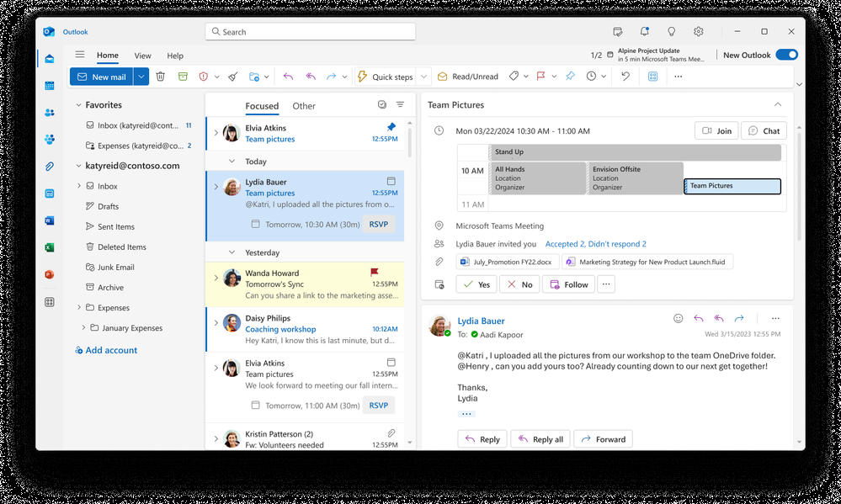This screenshot has width=841, height=504.
Task: Select the Focused inbox tab
Action: (262, 106)
